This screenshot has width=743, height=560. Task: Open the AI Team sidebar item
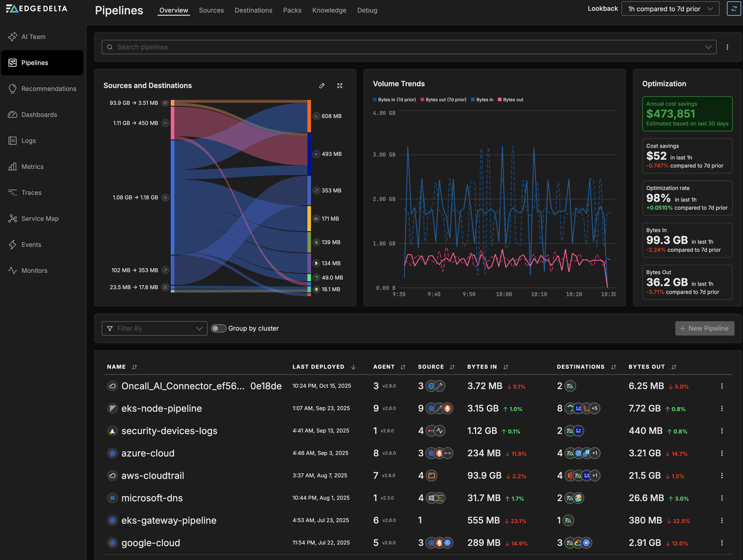click(x=33, y=37)
